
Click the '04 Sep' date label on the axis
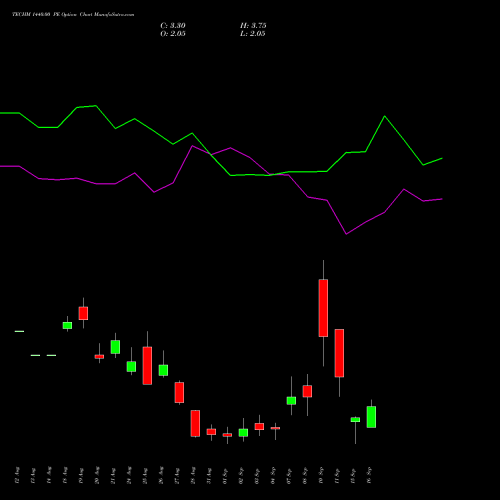tap(273, 475)
